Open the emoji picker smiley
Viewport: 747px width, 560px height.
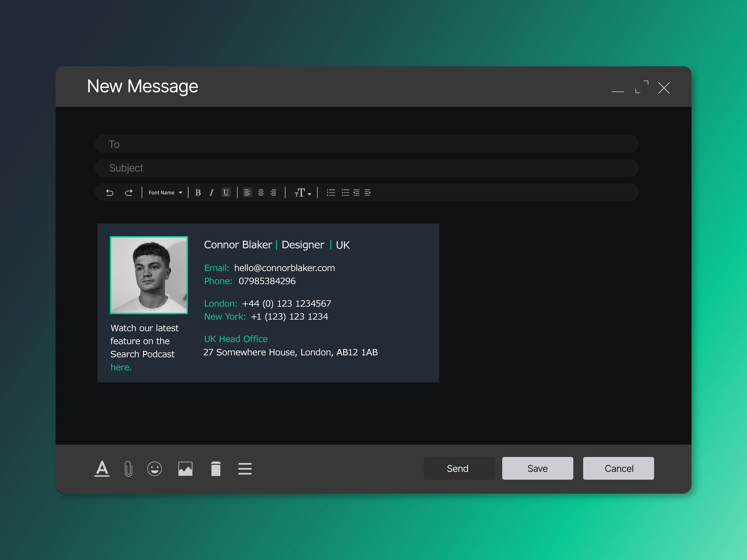click(155, 469)
